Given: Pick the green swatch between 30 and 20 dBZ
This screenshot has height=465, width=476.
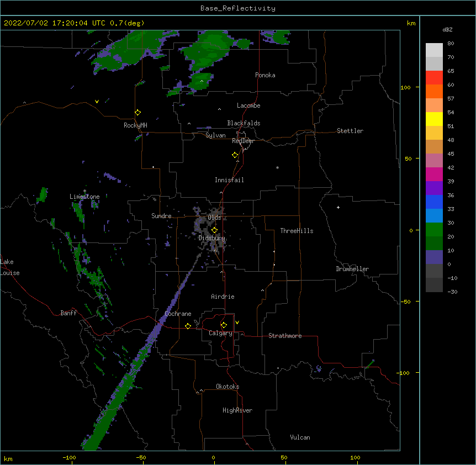Looking at the screenshot, I should [434, 230].
